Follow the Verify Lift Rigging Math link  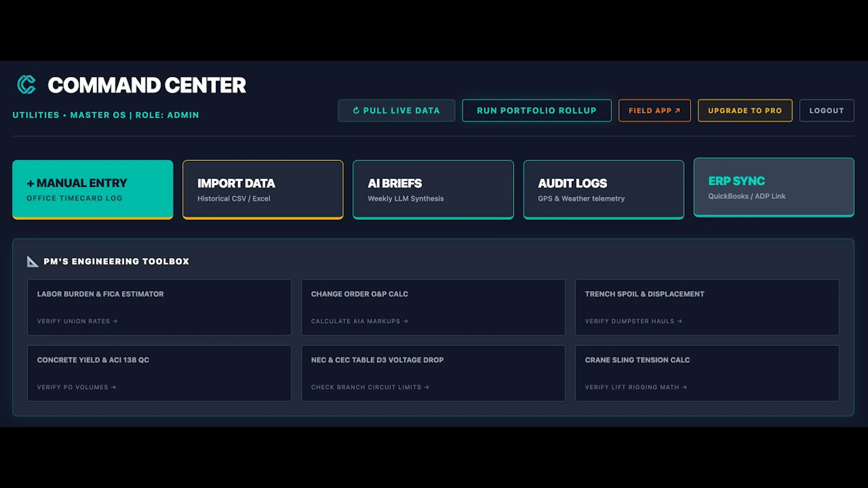[x=636, y=388]
